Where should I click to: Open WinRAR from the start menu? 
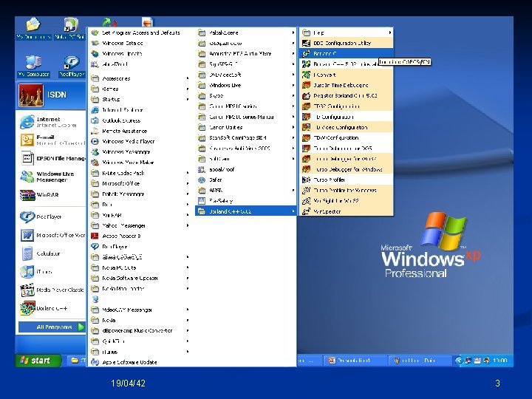[x=51, y=195]
